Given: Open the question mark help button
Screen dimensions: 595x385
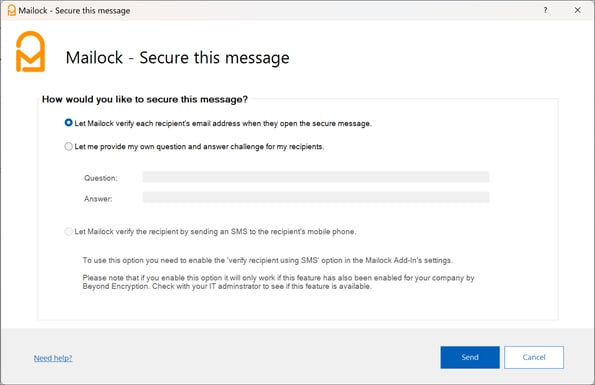Looking at the screenshot, I should [x=545, y=10].
